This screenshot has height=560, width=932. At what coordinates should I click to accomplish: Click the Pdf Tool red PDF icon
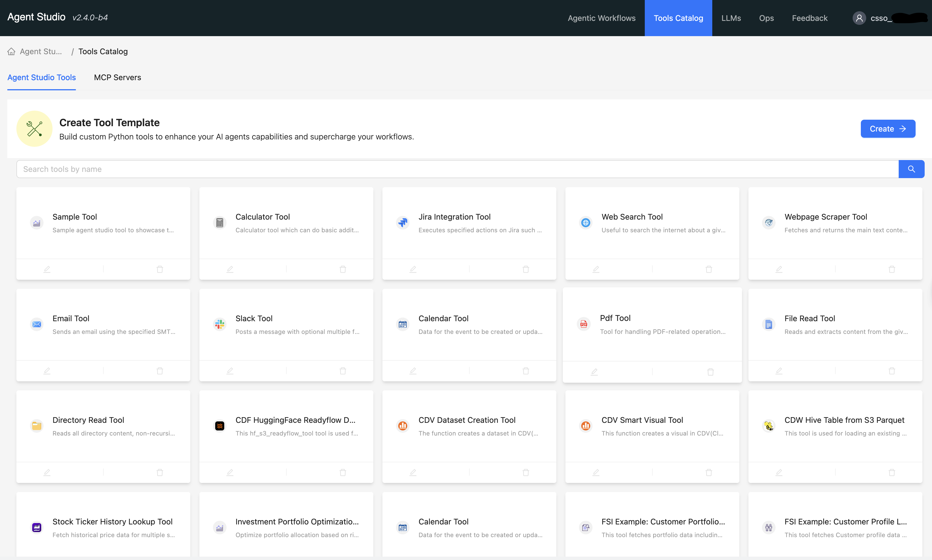point(583,324)
